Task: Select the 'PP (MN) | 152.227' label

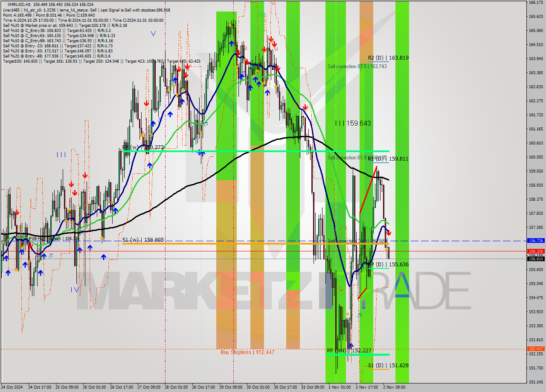Action: tap(349, 351)
